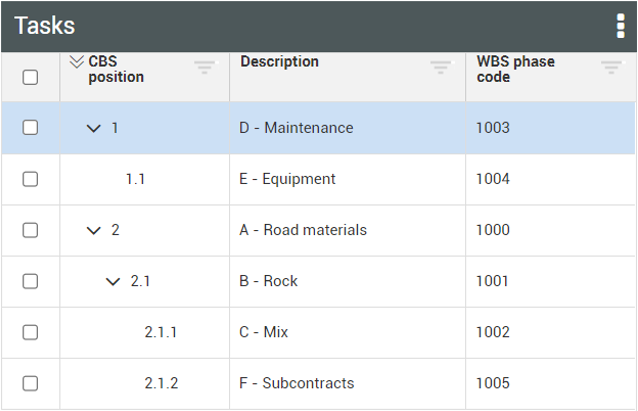Collapse CBS position 2 tree node

pos(94,231)
